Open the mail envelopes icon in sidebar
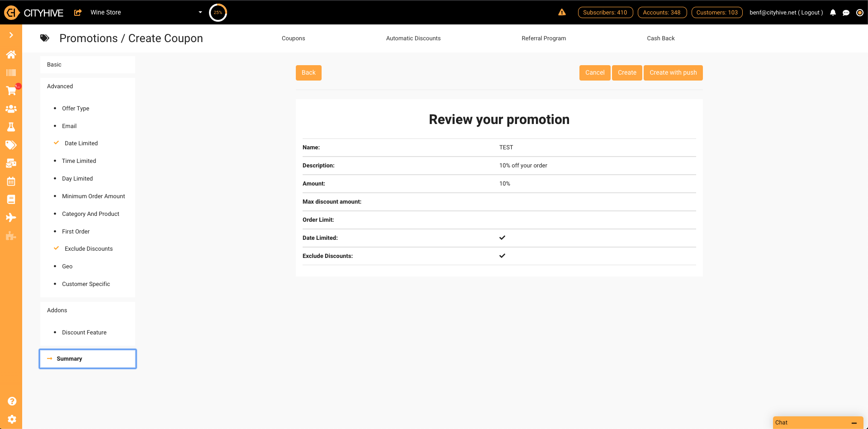Image resolution: width=868 pixels, height=429 pixels. pyautogui.click(x=11, y=163)
